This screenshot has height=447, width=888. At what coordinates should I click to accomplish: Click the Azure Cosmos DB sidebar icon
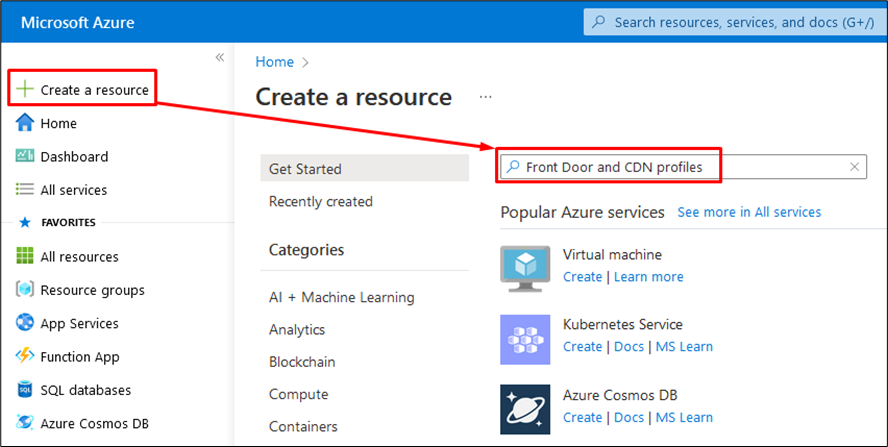[x=25, y=423]
